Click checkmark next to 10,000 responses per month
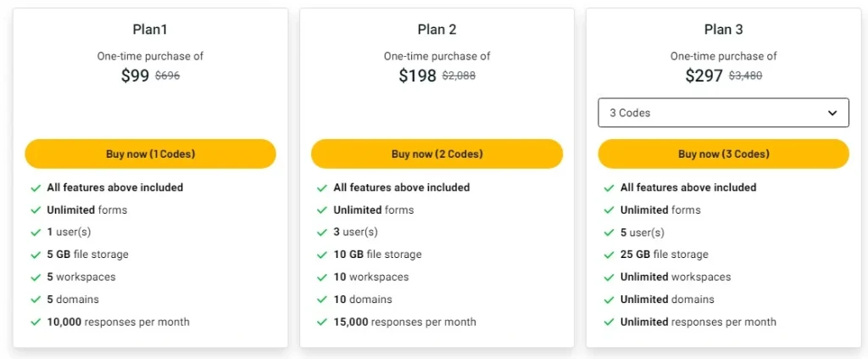This screenshot has height=359, width=868. tap(36, 323)
